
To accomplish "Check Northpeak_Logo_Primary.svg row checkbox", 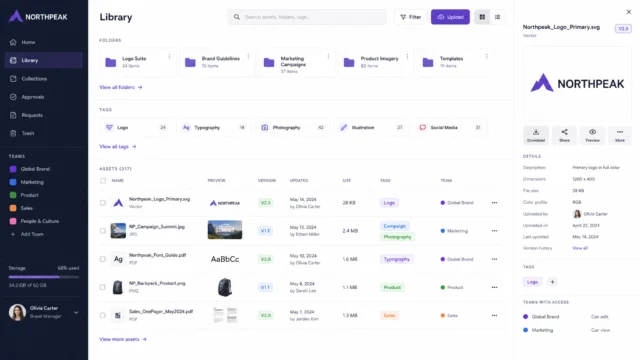I will [x=103, y=203].
